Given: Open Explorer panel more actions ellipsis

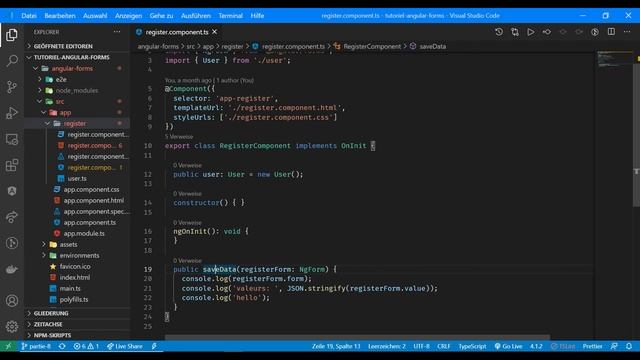Looking at the screenshot, I should click(x=117, y=32).
